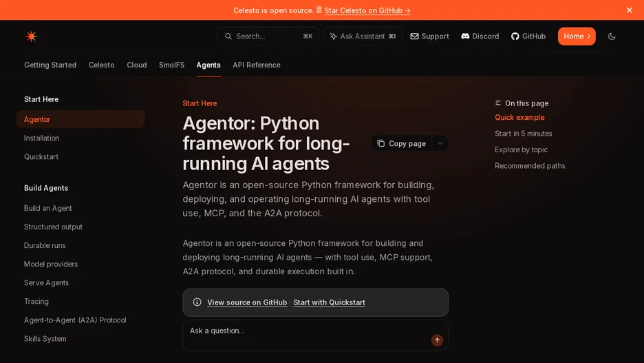Switch to the Getting Started tab
Image resolution: width=644 pixels, height=363 pixels.
coord(50,65)
